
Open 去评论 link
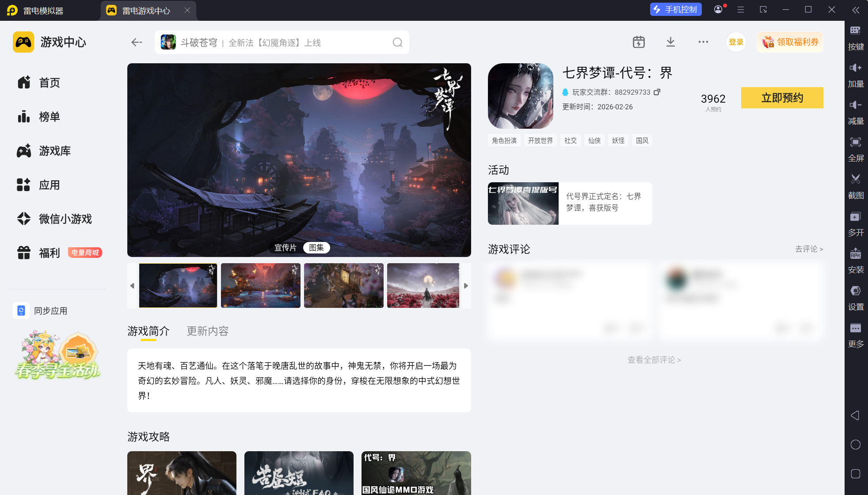[809, 249]
